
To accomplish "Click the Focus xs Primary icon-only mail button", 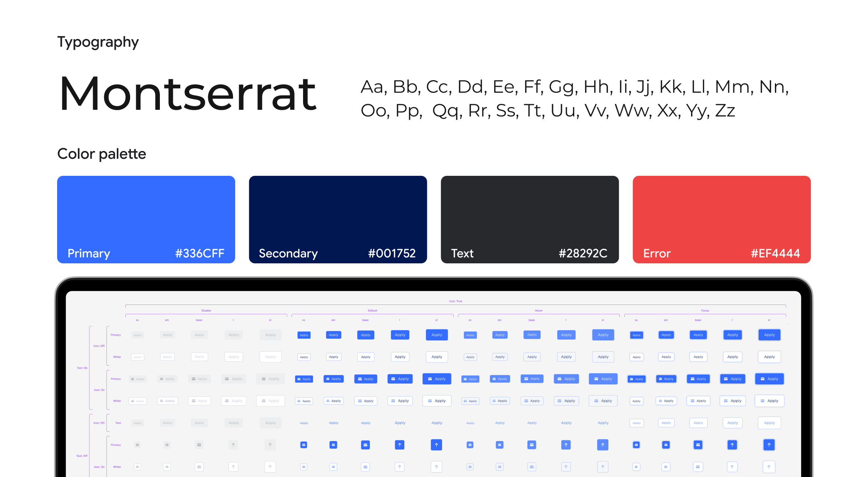I will tap(636, 445).
